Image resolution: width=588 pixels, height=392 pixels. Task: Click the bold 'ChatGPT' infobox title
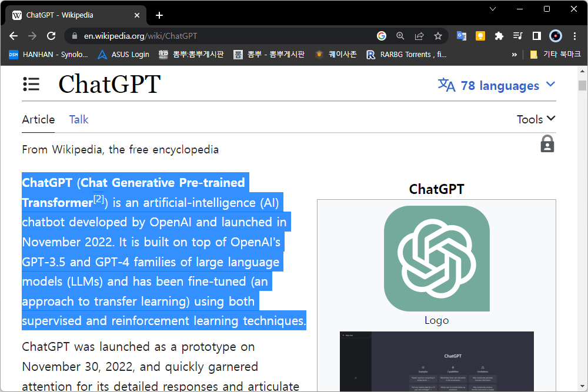click(x=436, y=189)
